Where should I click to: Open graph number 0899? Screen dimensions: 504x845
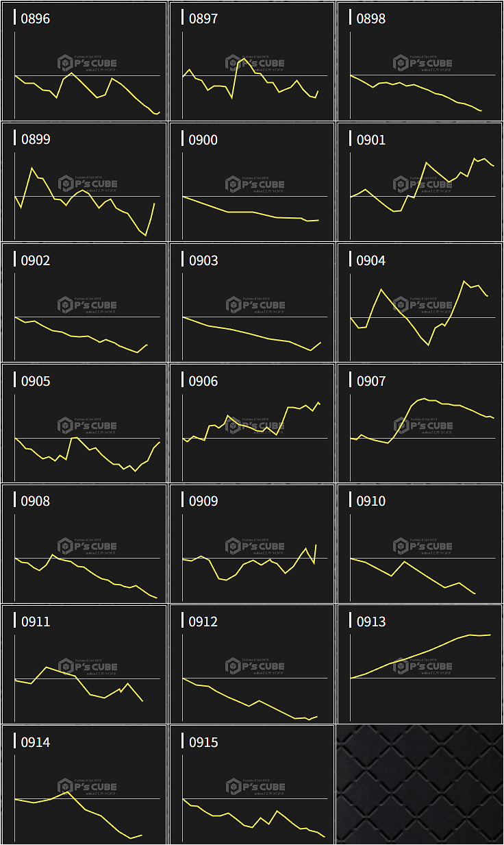click(x=84, y=182)
